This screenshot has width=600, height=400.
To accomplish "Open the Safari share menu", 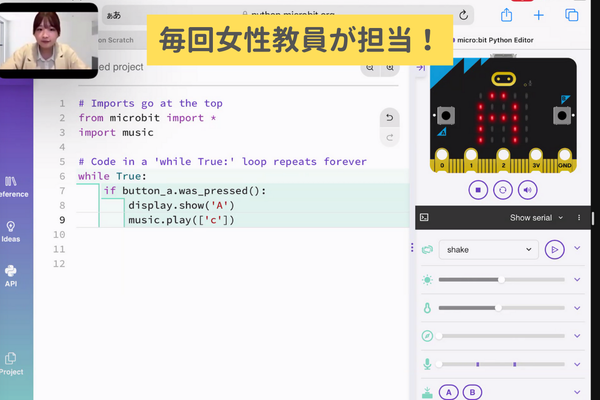I will click(506, 15).
